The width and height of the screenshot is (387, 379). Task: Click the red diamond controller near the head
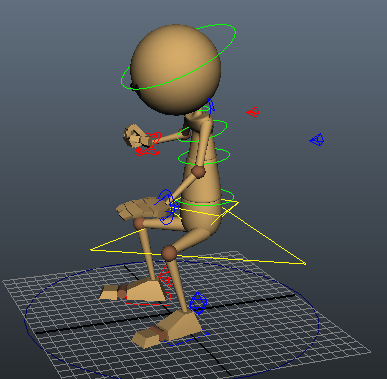coord(253,112)
